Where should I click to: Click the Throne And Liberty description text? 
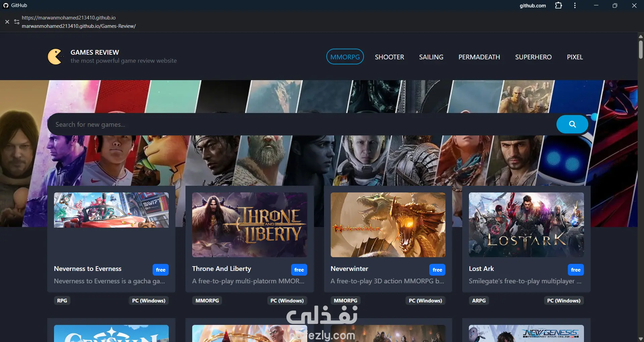248,281
